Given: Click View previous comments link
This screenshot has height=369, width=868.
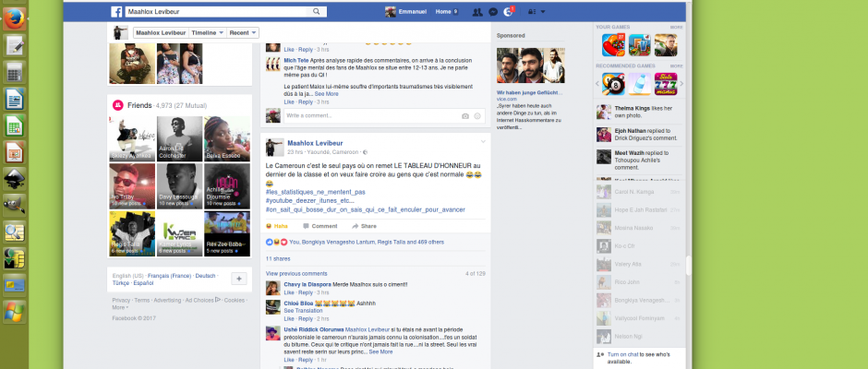Looking at the screenshot, I should (296, 274).
